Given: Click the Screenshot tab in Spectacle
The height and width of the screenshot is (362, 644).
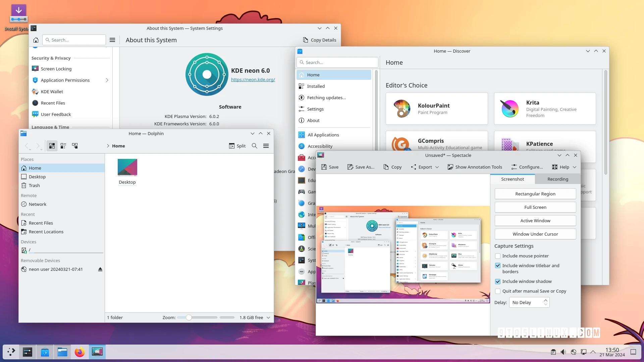Looking at the screenshot, I should (x=512, y=179).
